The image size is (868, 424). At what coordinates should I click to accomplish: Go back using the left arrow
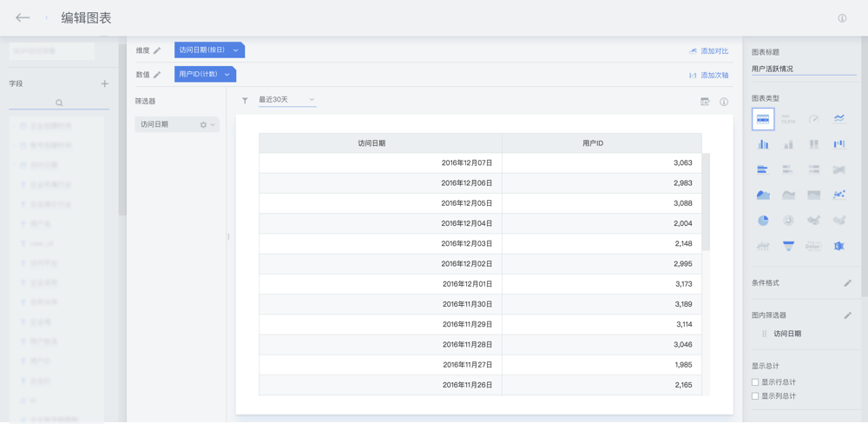click(23, 17)
